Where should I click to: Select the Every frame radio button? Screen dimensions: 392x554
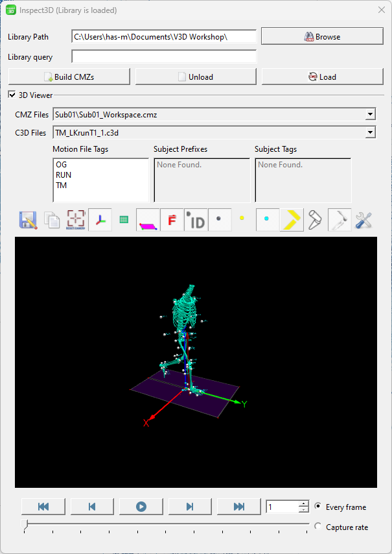click(x=318, y=506)
